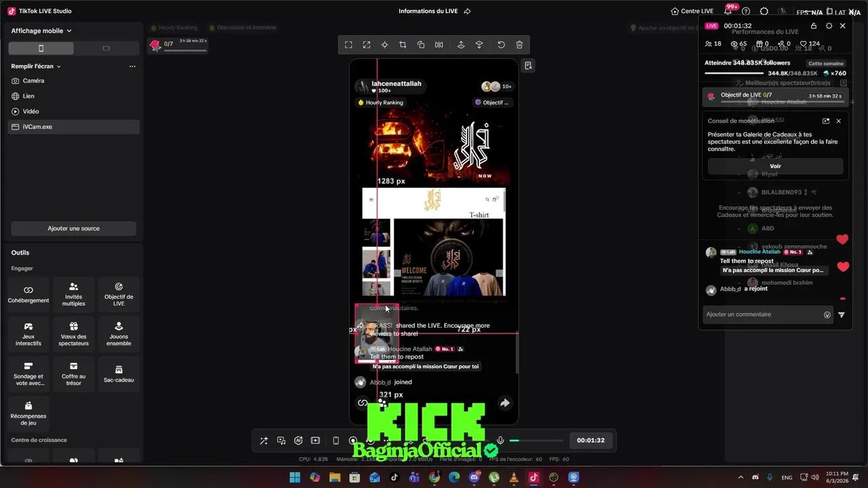Select the Caméra source

click(x=73, y=81)
